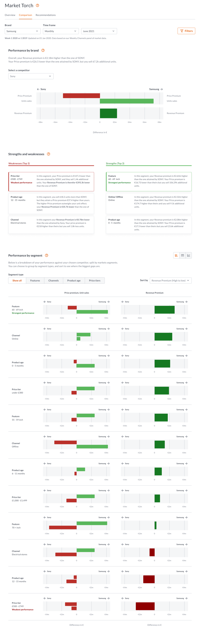200x644 pixels.
Task: Click the Filters button
Action: [x=186, y=31]
